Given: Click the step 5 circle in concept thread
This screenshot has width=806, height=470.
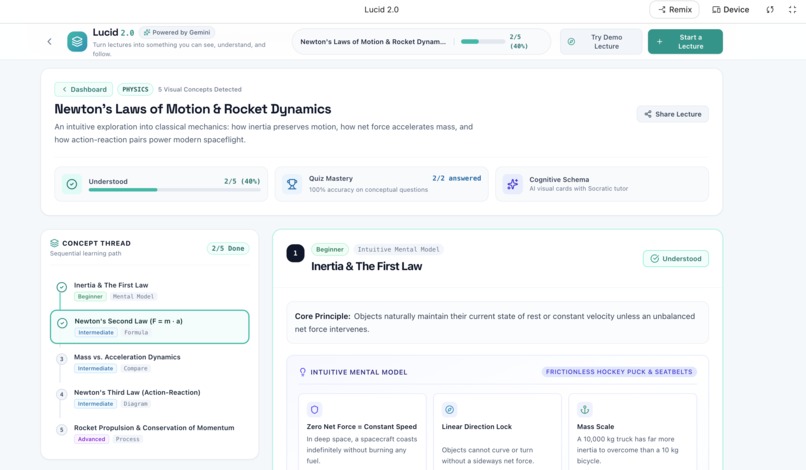Looking at the screenshot, I should point(62,430).
